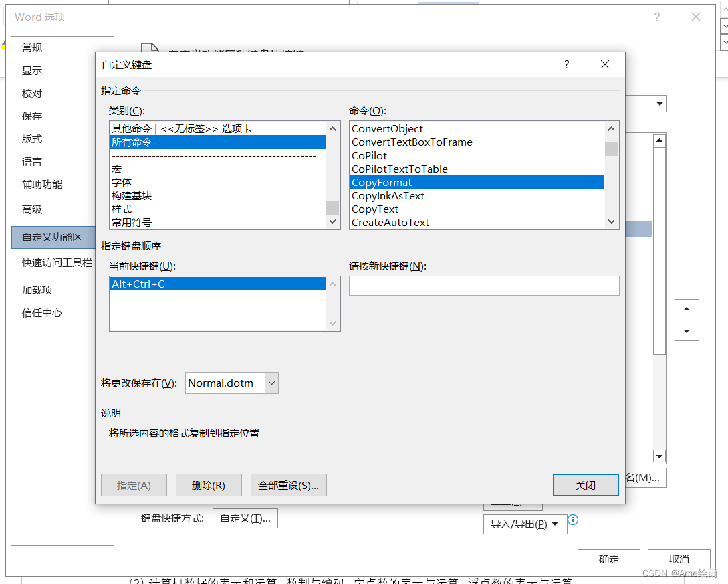Select 显示 in Word 选项 sidebar
The image size is (728, 584).
point(32,71)
